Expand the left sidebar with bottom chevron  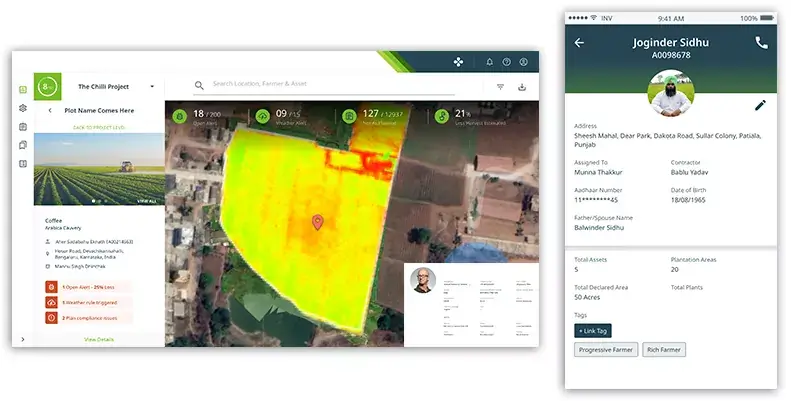point(23,339)
